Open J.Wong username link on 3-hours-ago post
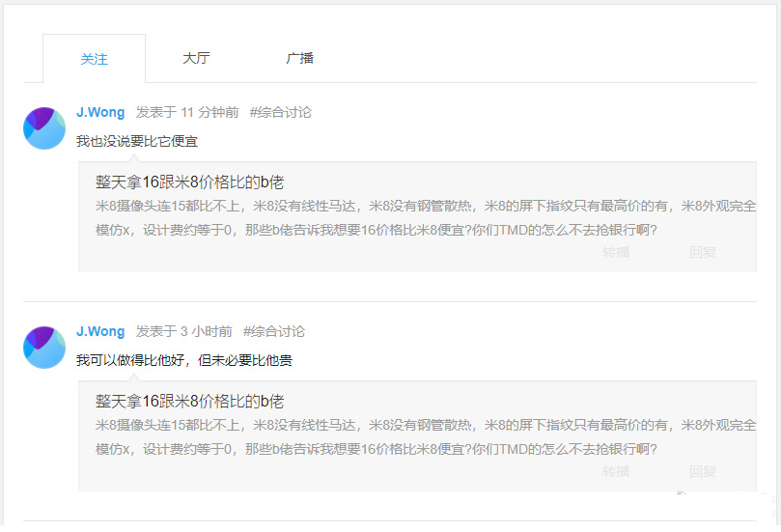The height and width of the screenshot is (532, 781). (100, 332)
